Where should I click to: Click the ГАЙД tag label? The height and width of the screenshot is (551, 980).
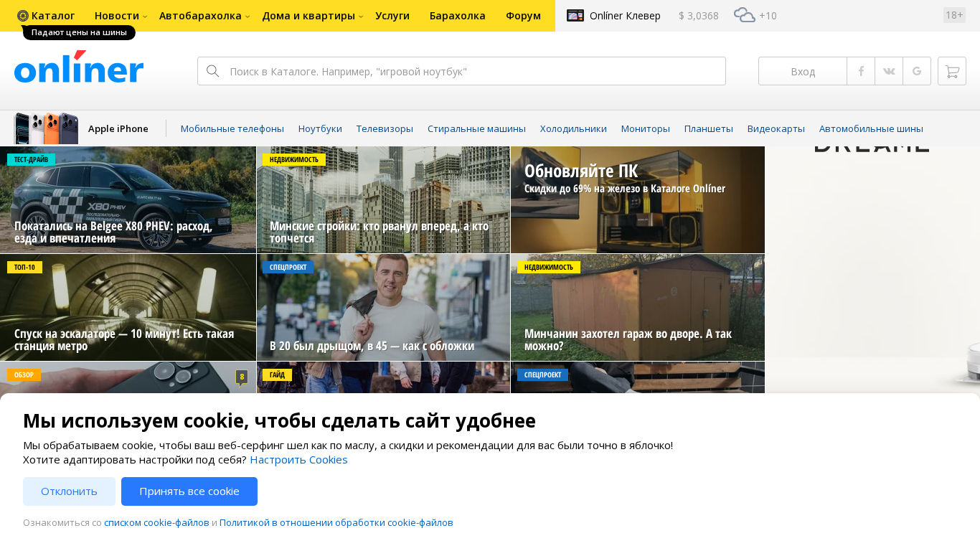(277, 375)
